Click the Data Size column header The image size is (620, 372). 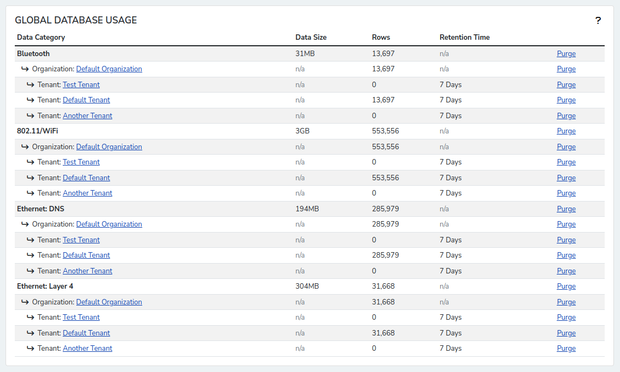click(x=311, y=37)
